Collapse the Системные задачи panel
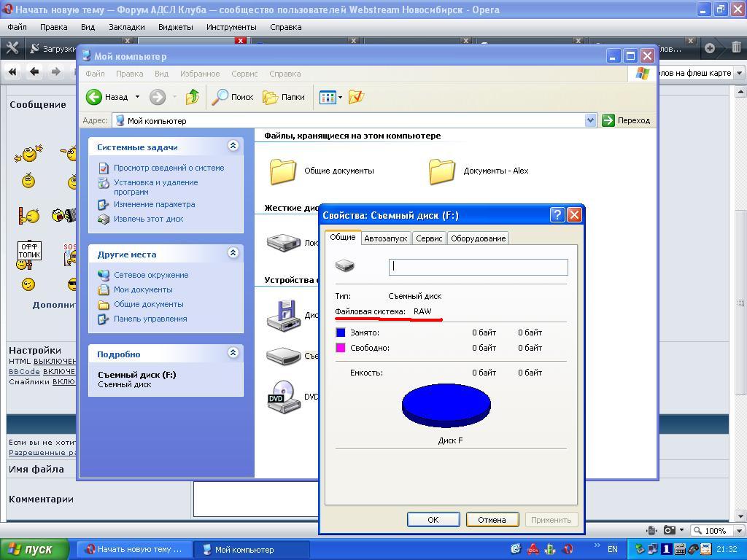Viewport: 747px width, 560px height. click(233, 146)
